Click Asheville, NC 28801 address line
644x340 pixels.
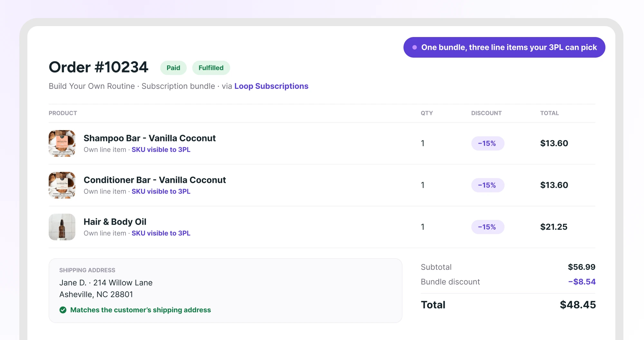point(96,294)
